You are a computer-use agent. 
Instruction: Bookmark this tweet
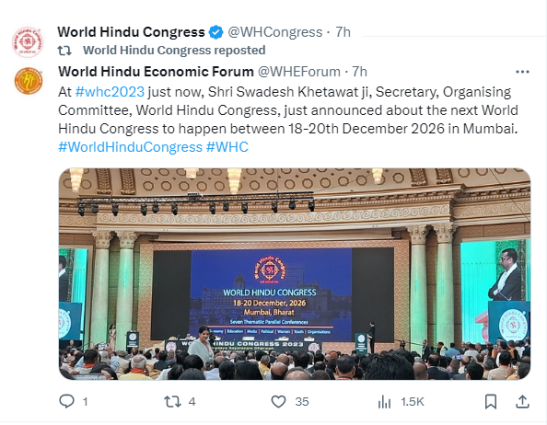491,402
